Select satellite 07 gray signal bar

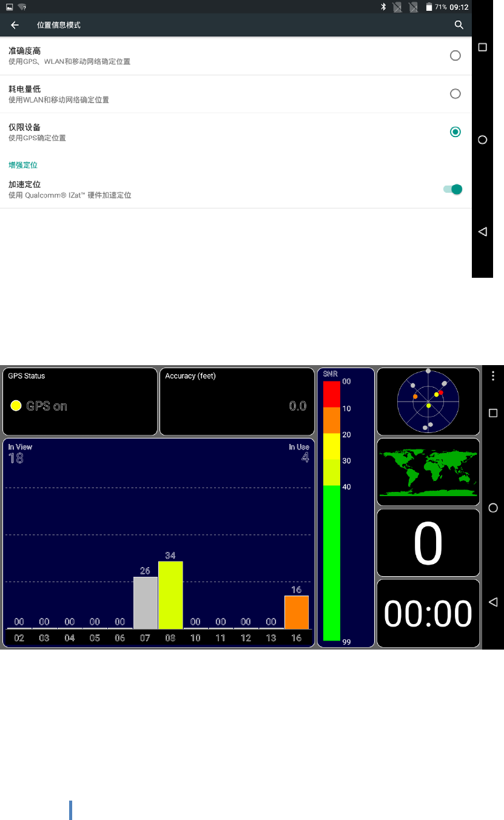tap(145, 603)
